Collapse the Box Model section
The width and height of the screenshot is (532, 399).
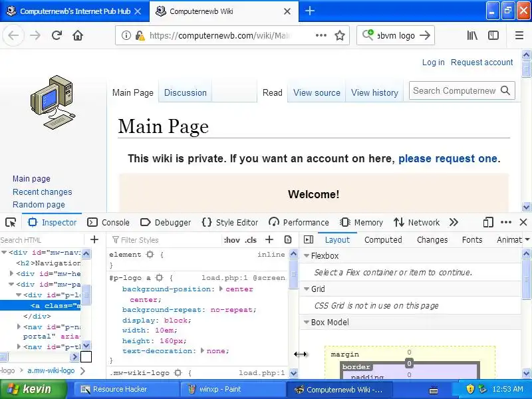pyautogui.click(x=307, y=323)
